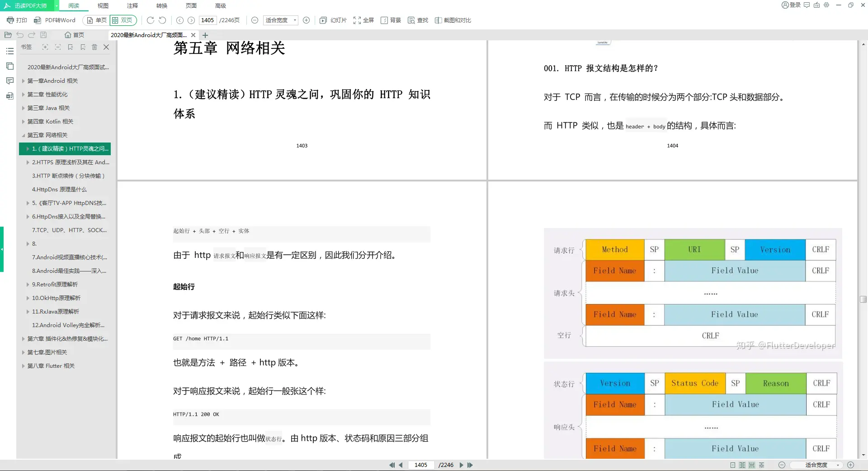Start slideshow mode with 幻灯片 icon
Screen dimensions: 868x471
pyautogui.click(x=332, y=20)
